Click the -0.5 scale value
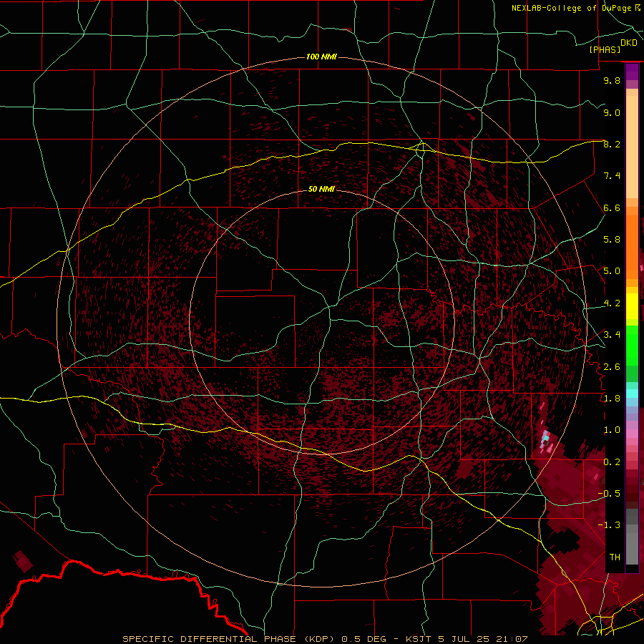Viewport: 644px width, 644px height. coord(610,494)
